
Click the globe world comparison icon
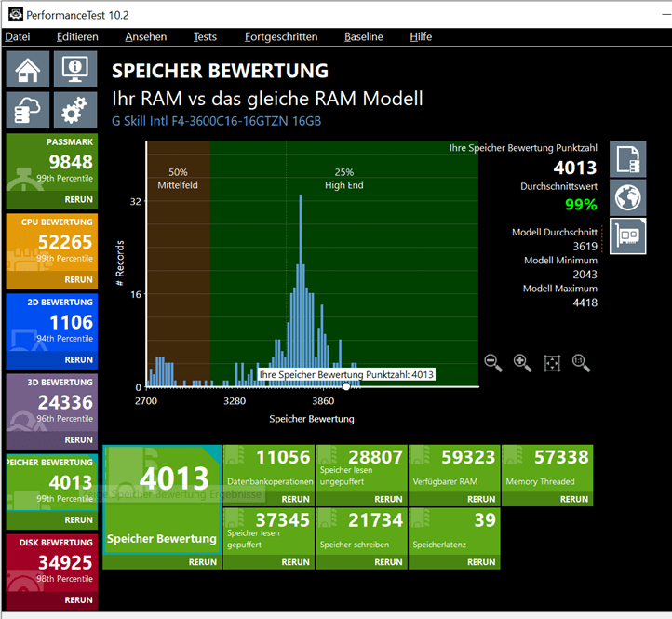[628, 197]
